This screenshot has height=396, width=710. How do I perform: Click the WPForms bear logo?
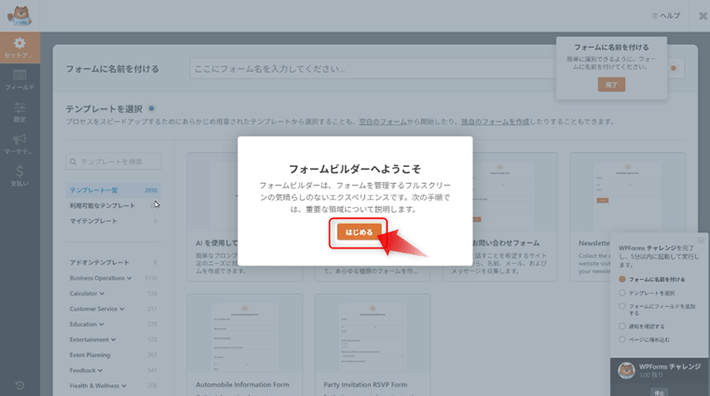(19, 16)
